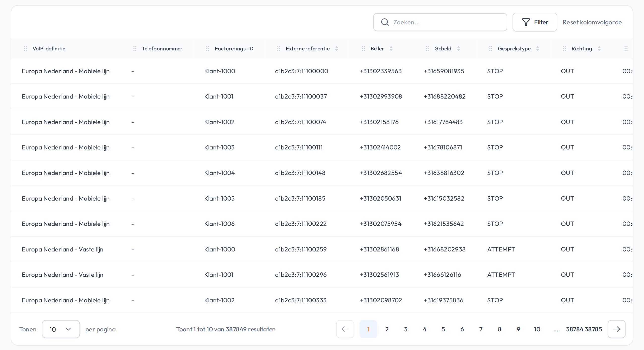Click called number +31668202938

point(444,249)
